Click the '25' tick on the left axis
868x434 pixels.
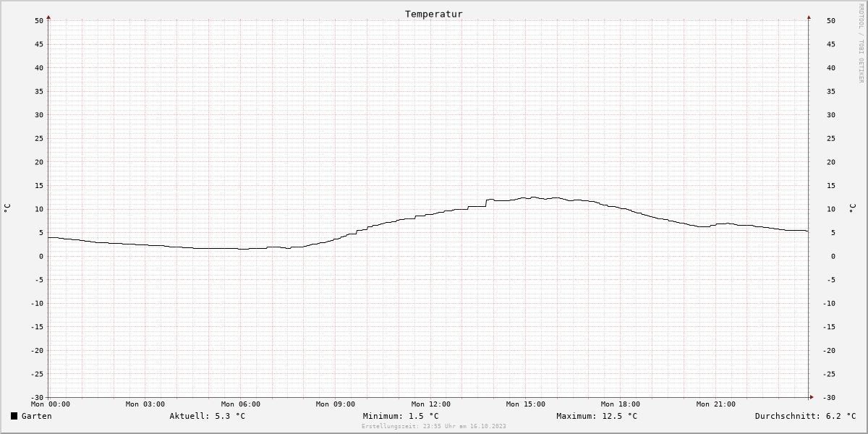coord(40,139)
